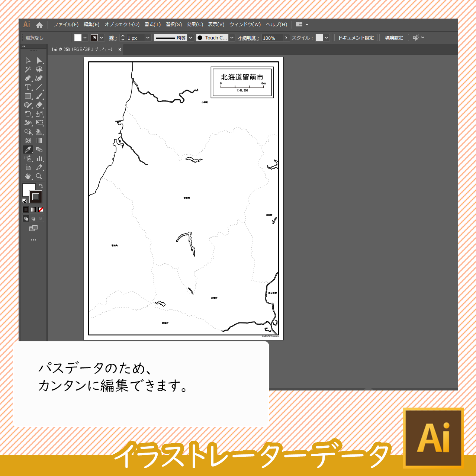476x476 pixels.
Task: Switch to the 1.ai document tab
Action: click(82, 49)
